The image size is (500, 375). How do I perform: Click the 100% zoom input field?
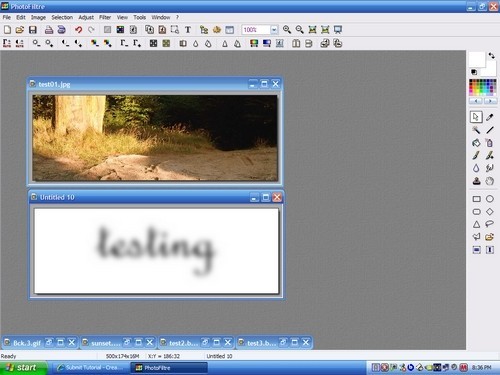(x=256, y=30)
